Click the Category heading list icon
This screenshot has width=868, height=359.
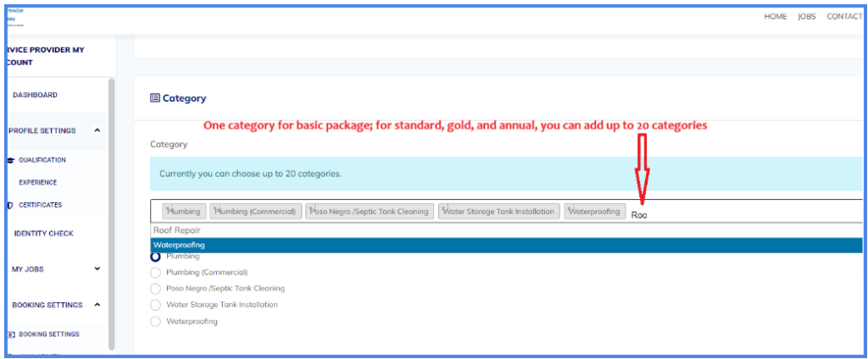[155, 98]
